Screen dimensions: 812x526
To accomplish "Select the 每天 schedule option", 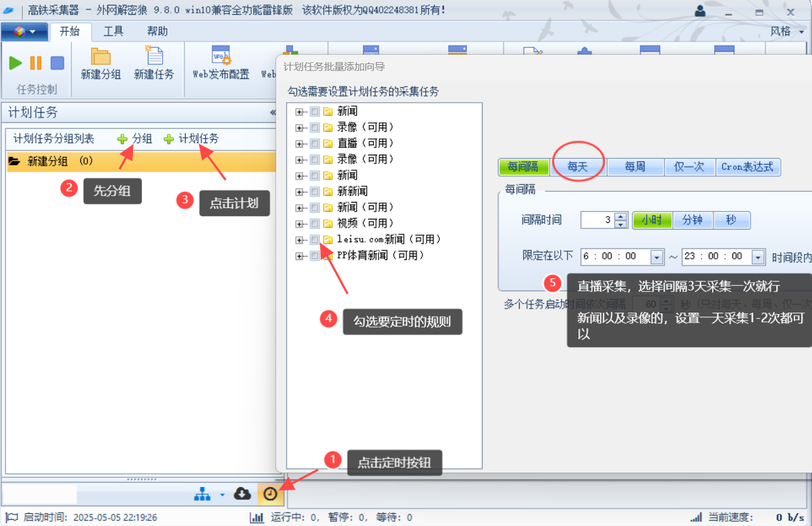I will [x=578, y=167].
